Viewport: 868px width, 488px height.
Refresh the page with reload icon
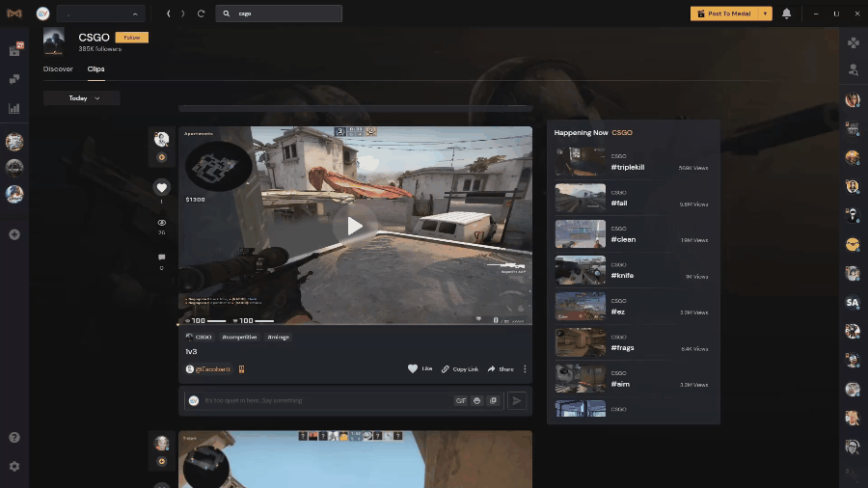pos(201,14)
